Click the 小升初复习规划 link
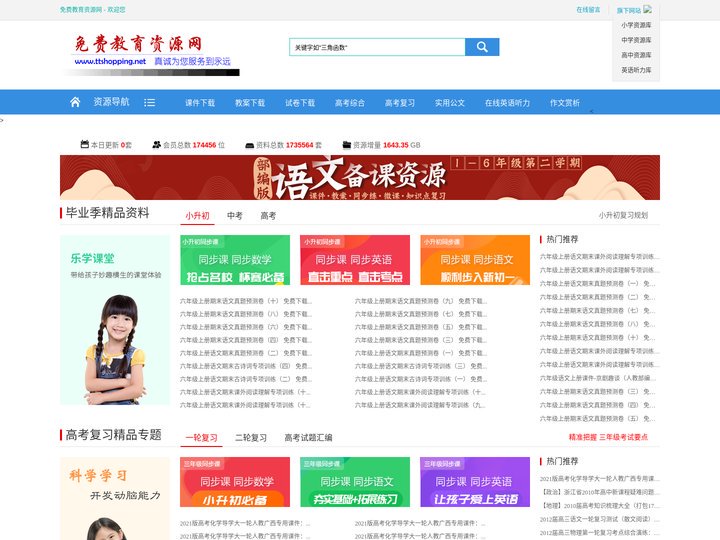Screen dimensions: 720x540 click(623, 215)
